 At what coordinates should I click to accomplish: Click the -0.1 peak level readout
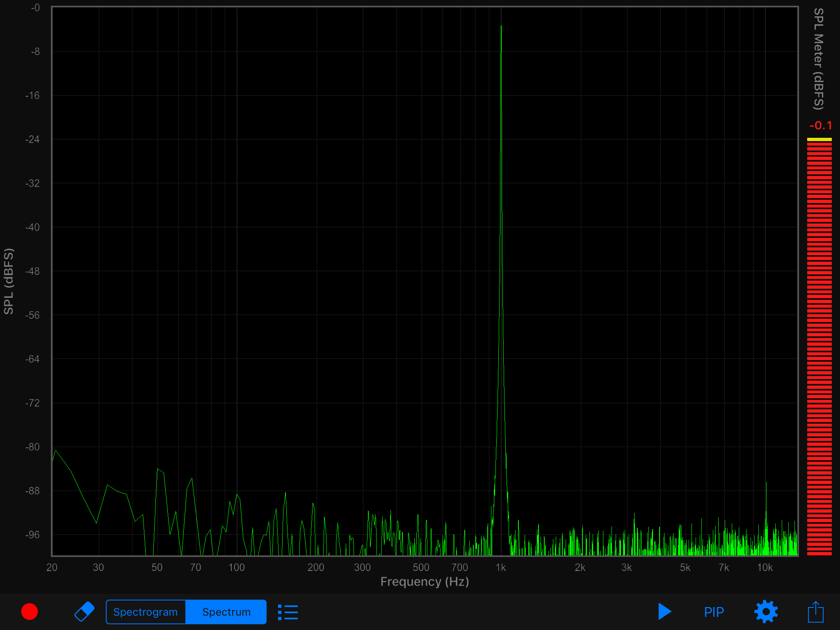pyautogui.click(x=820, y=126)
